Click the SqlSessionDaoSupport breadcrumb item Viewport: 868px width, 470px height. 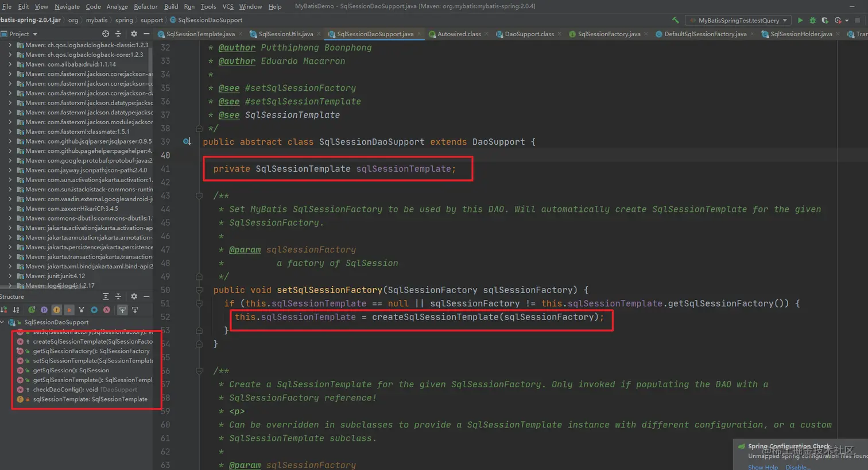(x=206, y=20)
